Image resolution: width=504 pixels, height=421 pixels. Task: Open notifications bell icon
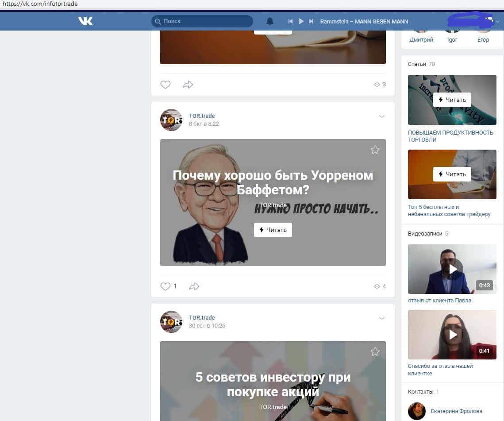point(269,21)
